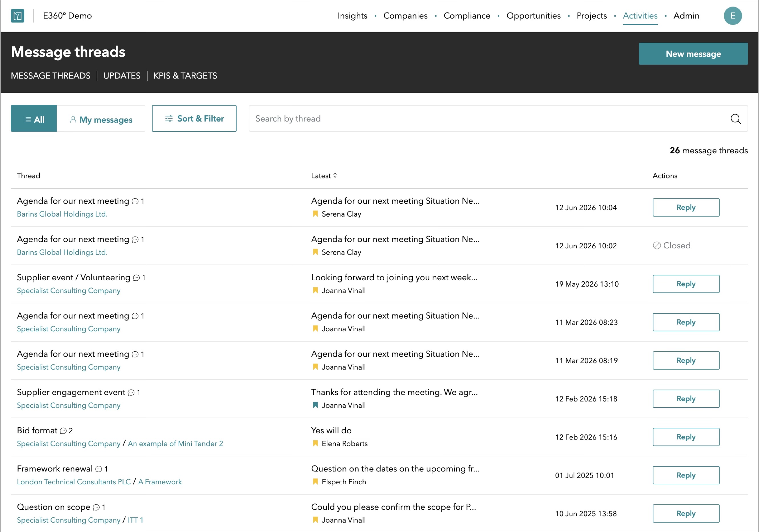The height and width of the screenshot is (532, 759).
Task: Reply to Supplier event / Volunteering thread
Action: click(686, 284)
